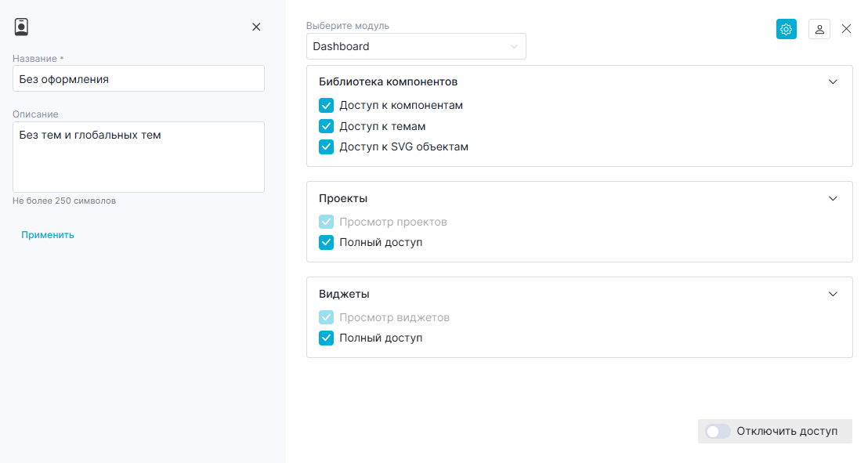Close the role editing left panel

[x=256, y=27]
